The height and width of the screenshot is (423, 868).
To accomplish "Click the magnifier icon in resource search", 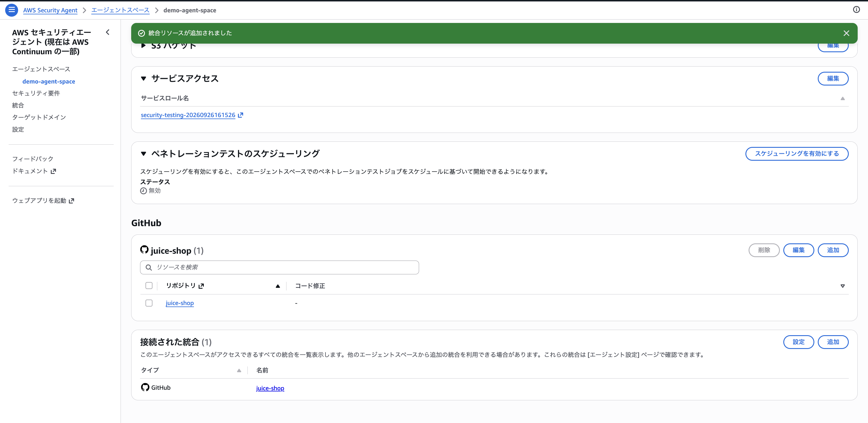I will click(x=149, y=267).
